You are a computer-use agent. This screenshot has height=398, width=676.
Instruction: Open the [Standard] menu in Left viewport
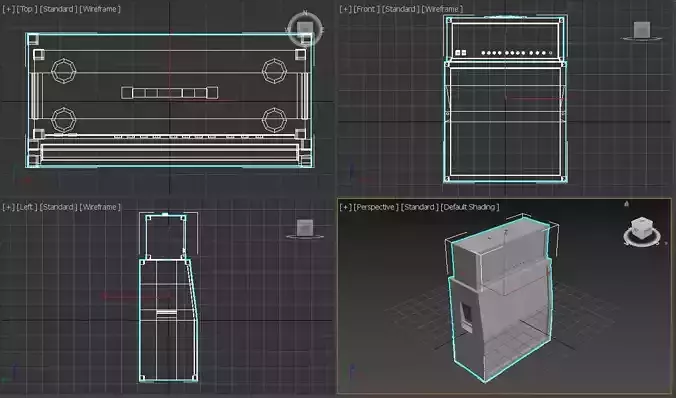[58, 207]
